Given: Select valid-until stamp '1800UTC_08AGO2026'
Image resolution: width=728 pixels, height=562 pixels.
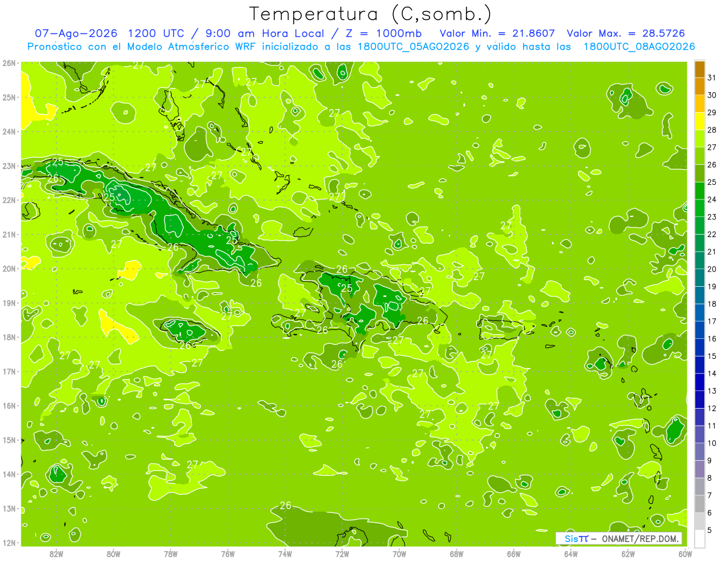Looking at the screenshot, I should click(639, 47).
